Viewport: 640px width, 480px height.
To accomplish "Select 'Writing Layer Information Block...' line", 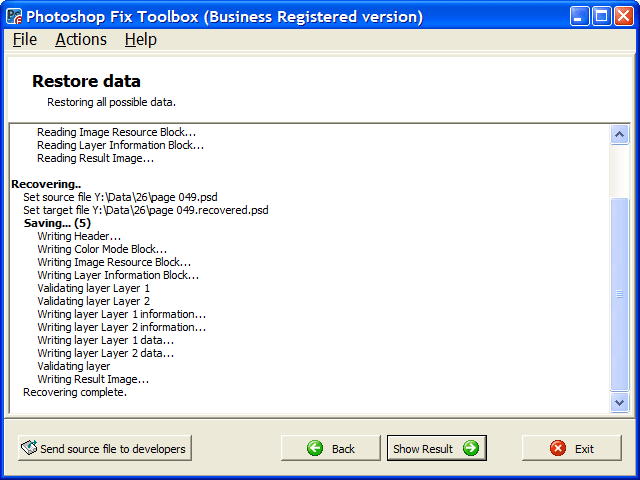I will (x=118, y=276).
